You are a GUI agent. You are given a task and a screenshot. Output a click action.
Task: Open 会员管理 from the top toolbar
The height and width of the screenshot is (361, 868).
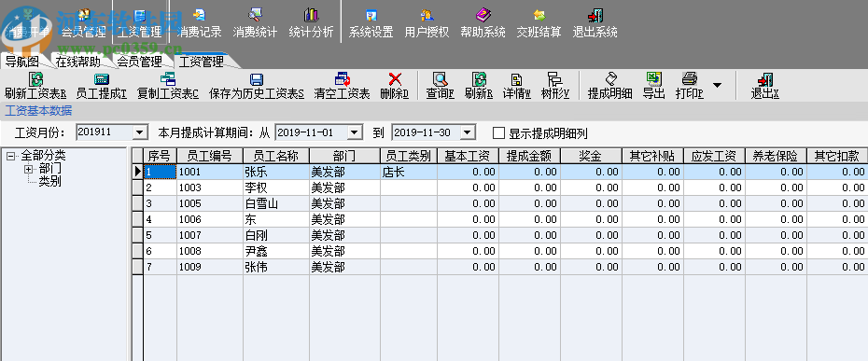pyautogui.click(x=83, y=22)
